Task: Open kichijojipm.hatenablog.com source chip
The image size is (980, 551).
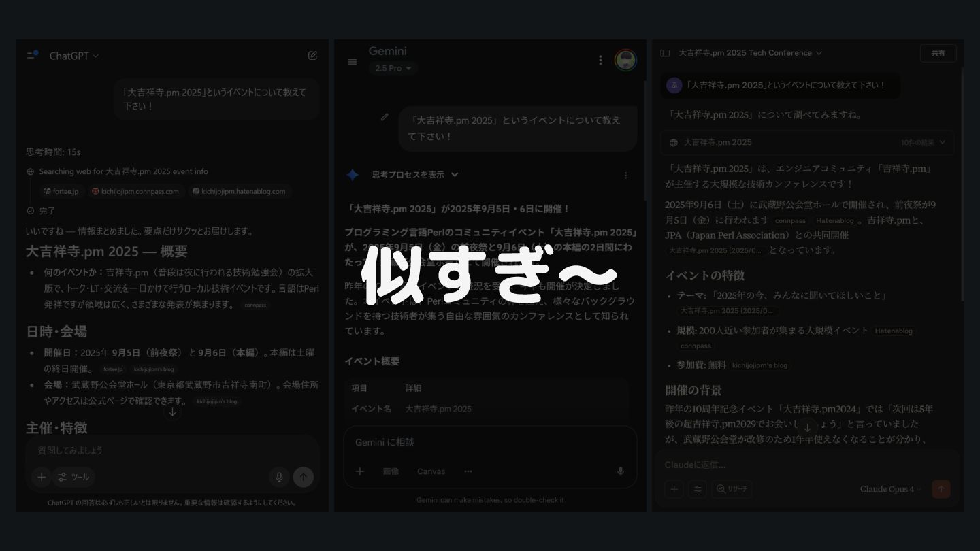Action: click(239, 191)
